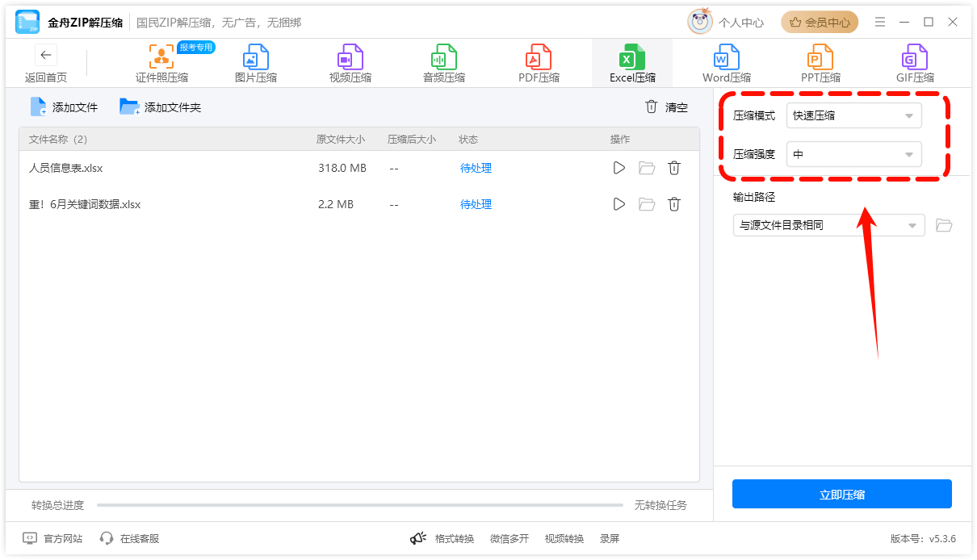Open the 输出路径 dropdown 与源文件目录相同
Viewport: 977px width, 560px height.
pyautogui.click(x=829, y=225)
